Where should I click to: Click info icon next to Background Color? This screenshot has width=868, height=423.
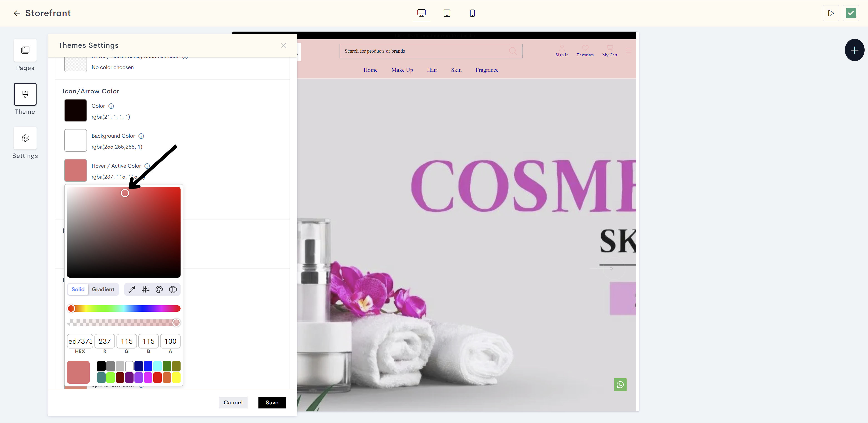(141, 136)
